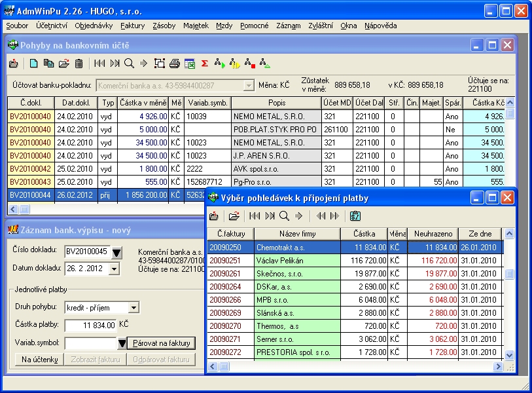Select the invoice row for MPB s.r.o.
The image size is (532, 393).
[355, 300]
